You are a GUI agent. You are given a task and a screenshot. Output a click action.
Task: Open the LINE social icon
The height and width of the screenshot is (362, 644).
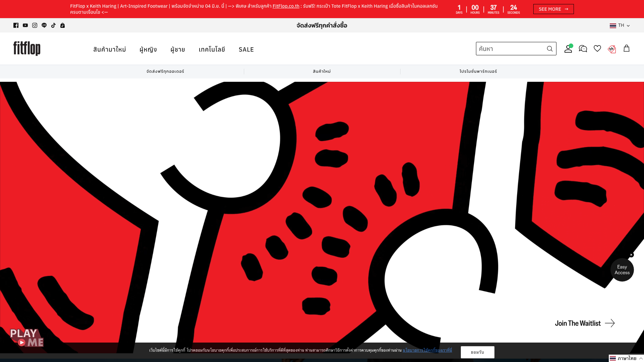[44, 25]
